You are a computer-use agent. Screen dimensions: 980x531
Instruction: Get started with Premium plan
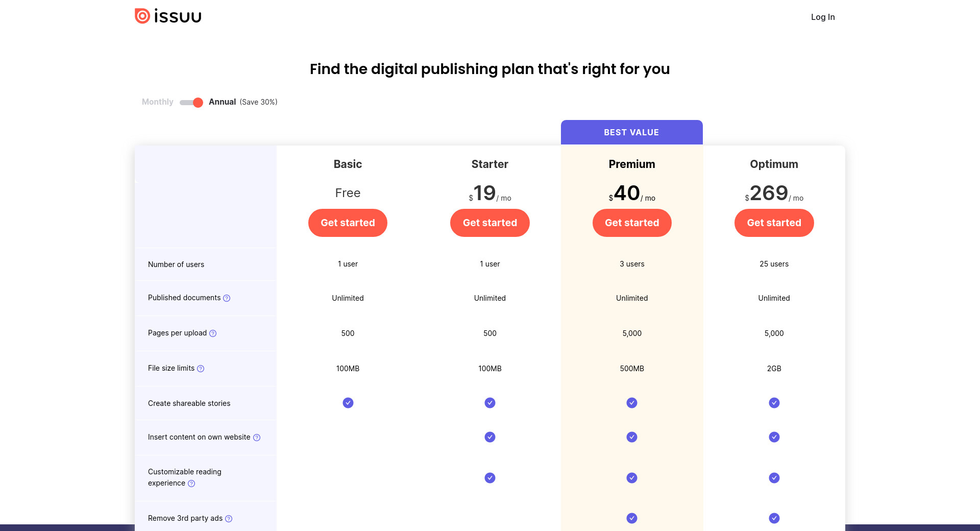tap(631, 223)
